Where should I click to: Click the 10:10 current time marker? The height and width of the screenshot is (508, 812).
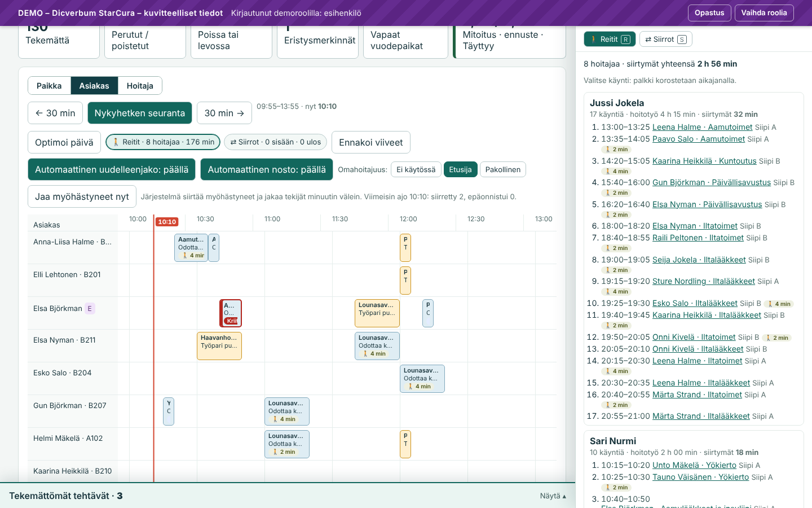click(167, 222)
